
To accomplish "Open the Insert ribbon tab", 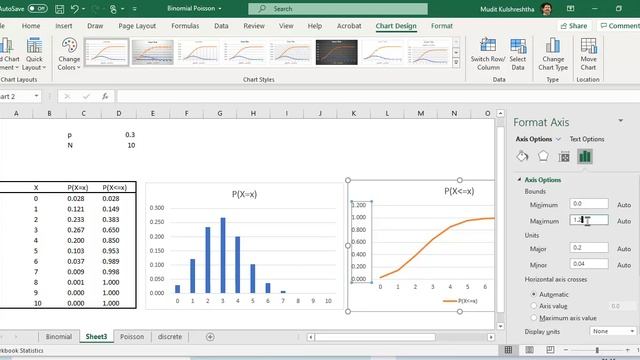I will click(x=64, y=26).
